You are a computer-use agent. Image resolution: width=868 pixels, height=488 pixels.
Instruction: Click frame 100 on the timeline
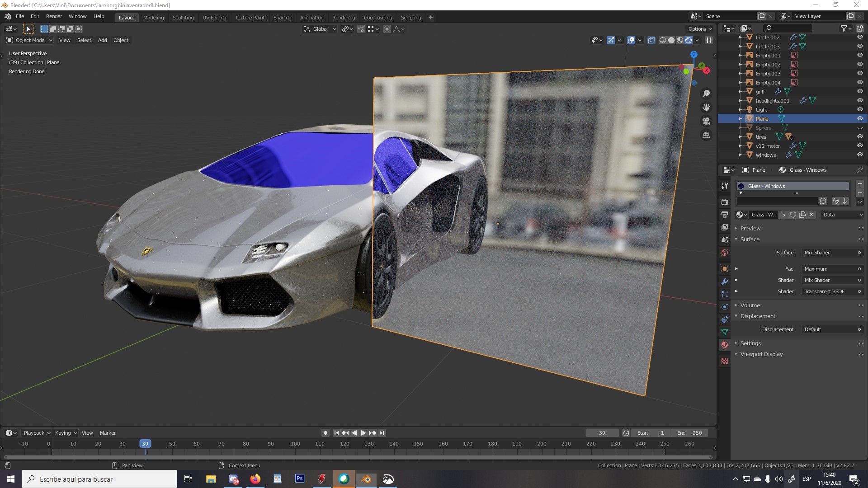pos(295,444)
